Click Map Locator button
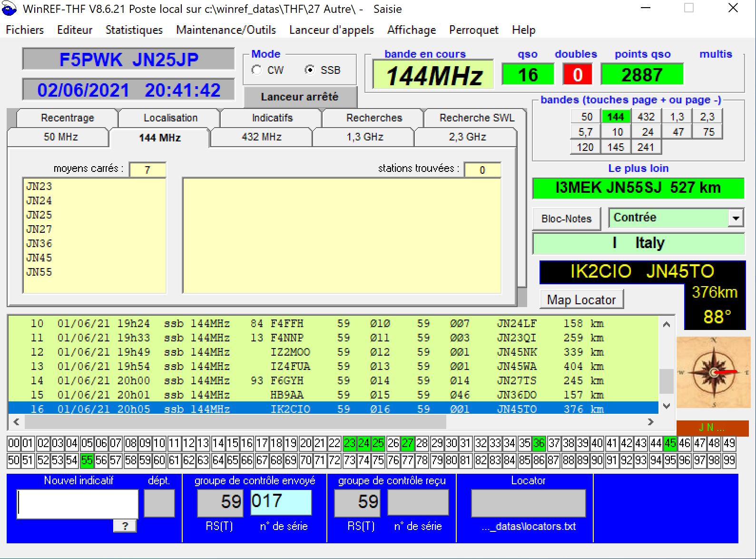 (x=581, y=299)
